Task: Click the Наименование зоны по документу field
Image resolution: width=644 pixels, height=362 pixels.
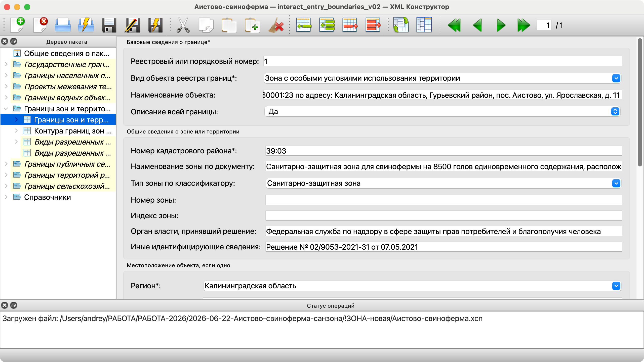Action: coord(444,166)
